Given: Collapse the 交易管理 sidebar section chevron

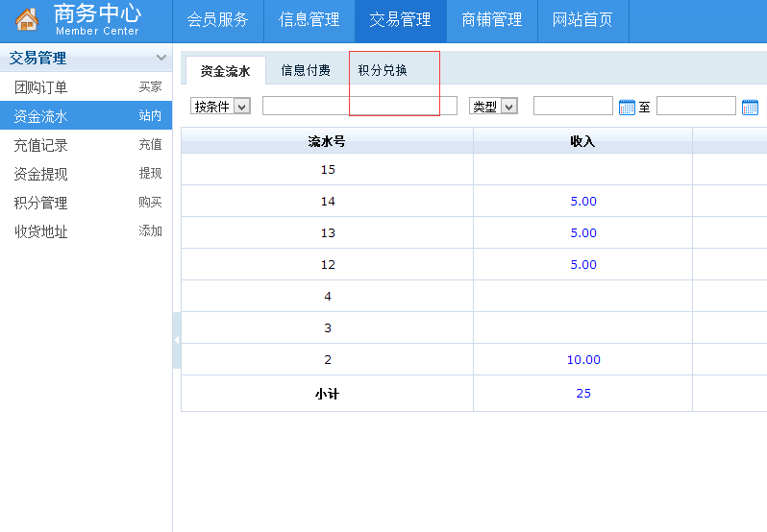Looking at the screenshot, I should tap(161, 58).
